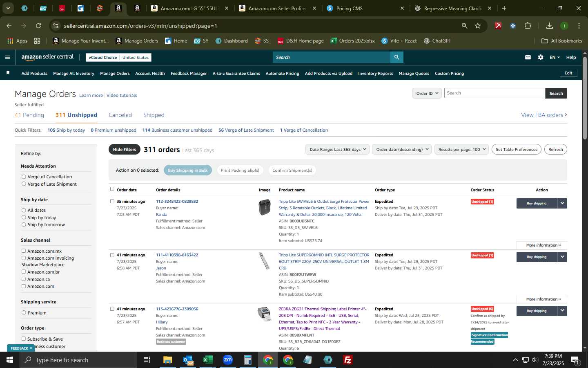Click the Refresh orders button
588x368 pixels.
tap(555, 149)
